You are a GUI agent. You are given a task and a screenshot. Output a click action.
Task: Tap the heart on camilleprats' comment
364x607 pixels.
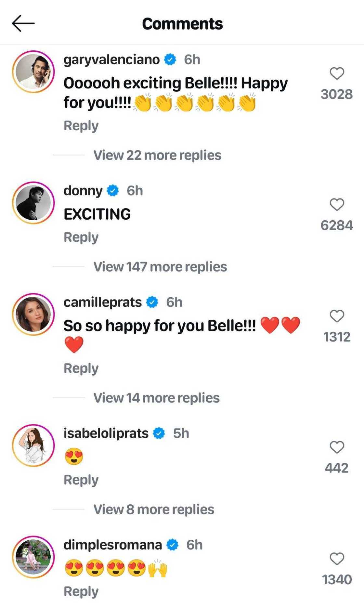point(337,316)
